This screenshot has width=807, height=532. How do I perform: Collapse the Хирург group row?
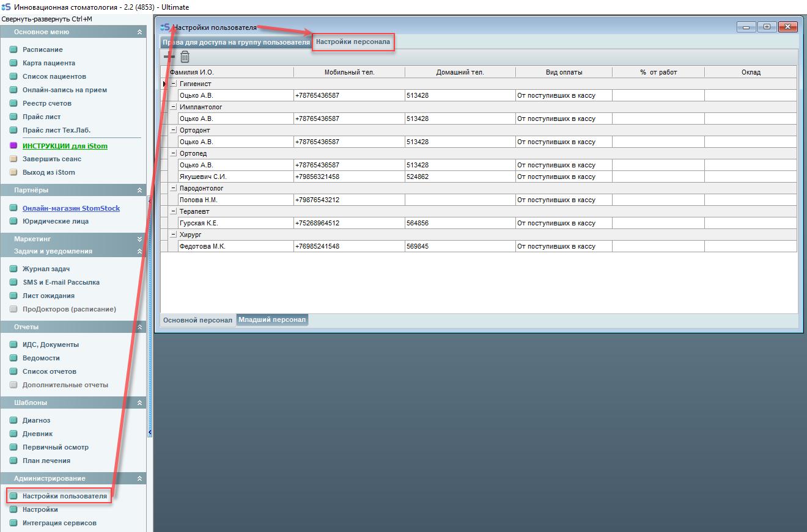tap(173, 235)
